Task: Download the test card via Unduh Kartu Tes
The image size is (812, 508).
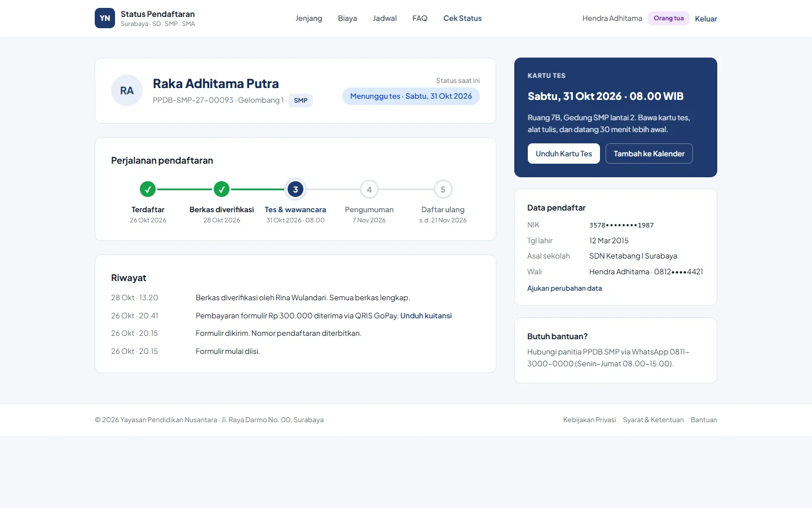Action: point(564,154)
